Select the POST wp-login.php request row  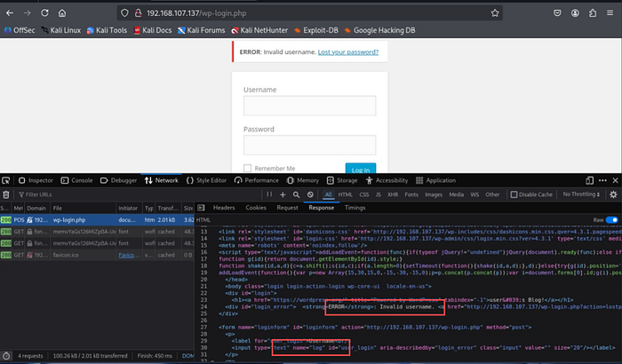97,219
